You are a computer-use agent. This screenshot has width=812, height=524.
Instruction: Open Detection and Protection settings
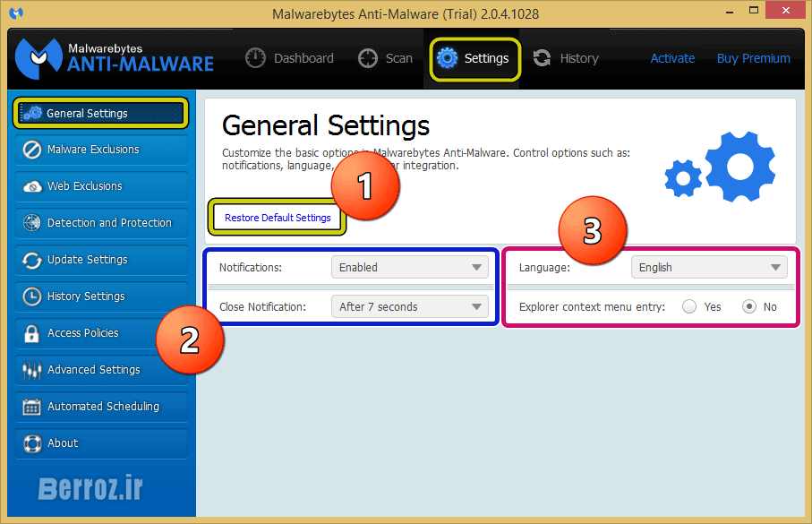point(101,223)
